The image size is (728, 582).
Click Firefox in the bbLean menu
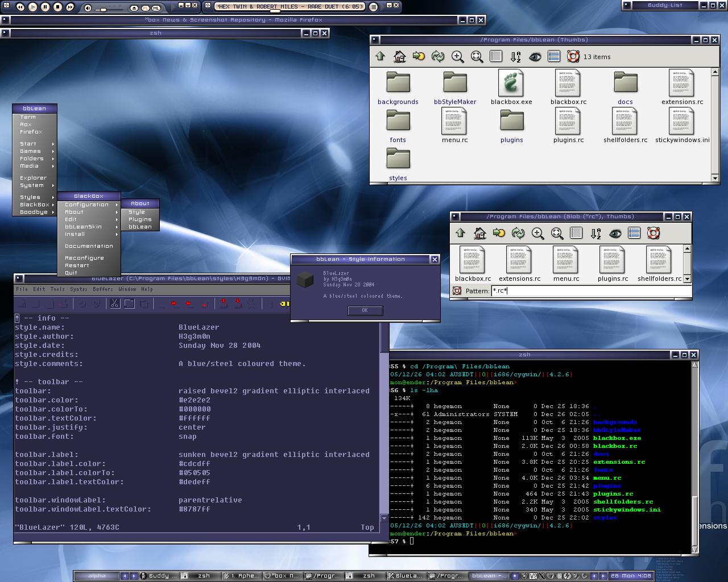pyautogui.click(x=35, y=132)
